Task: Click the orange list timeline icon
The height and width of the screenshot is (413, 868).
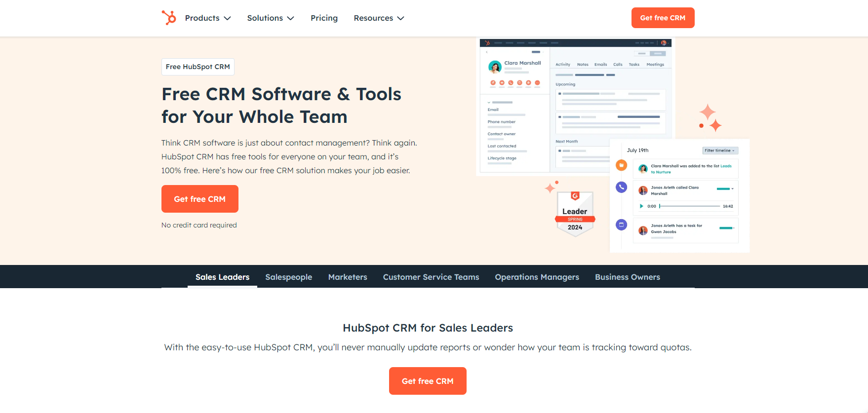Action: coord(622,165)
